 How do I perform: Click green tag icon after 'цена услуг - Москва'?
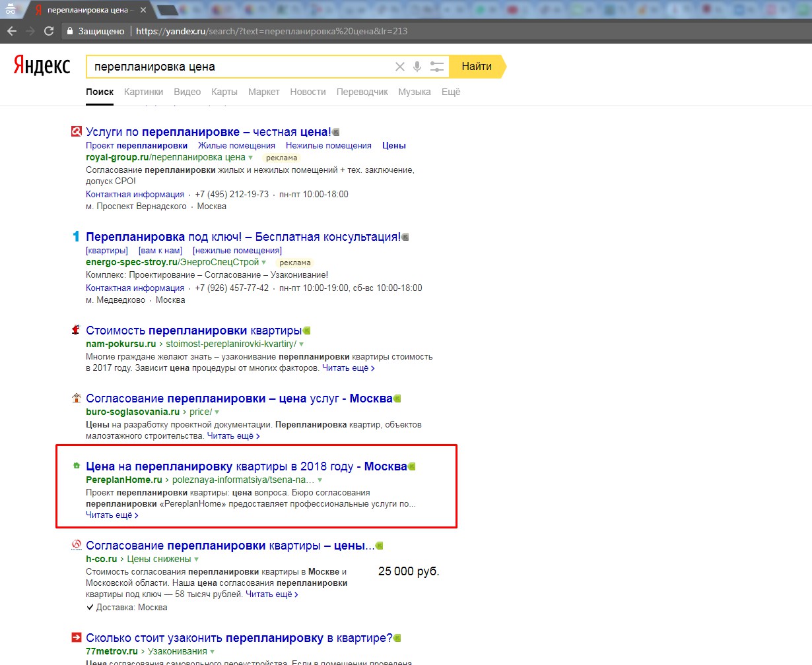397,399
